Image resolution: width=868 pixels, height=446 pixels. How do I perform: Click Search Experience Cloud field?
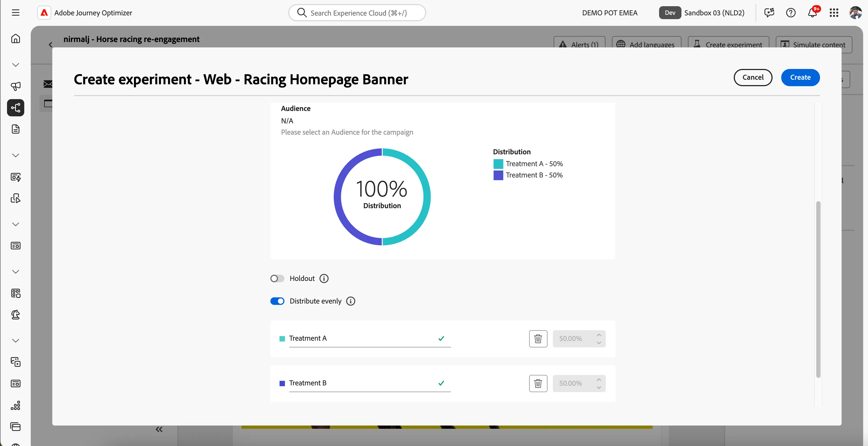(x=357, y=13)
